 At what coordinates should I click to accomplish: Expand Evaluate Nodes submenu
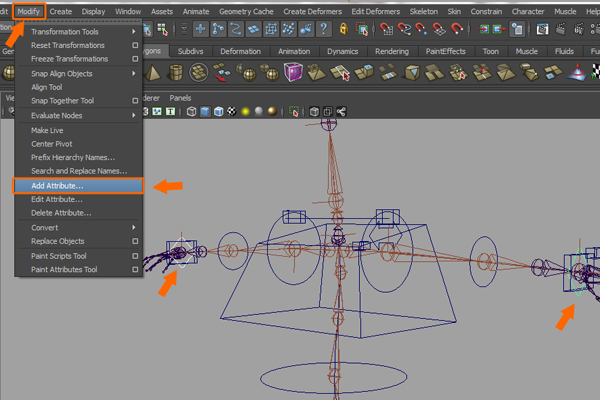pos(78,116)
